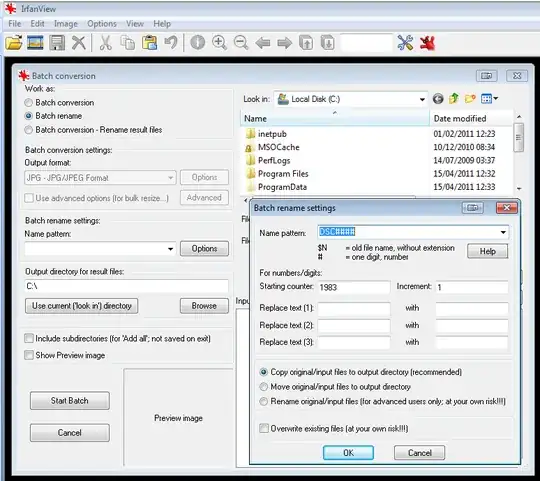Open the Help menu
Screen dimensions: 540x481
pyautogui.click(x=162, y=24)
